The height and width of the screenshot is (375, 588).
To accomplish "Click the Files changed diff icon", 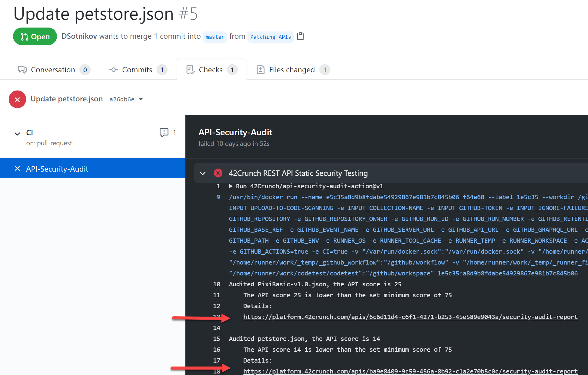I will point(261,70).
